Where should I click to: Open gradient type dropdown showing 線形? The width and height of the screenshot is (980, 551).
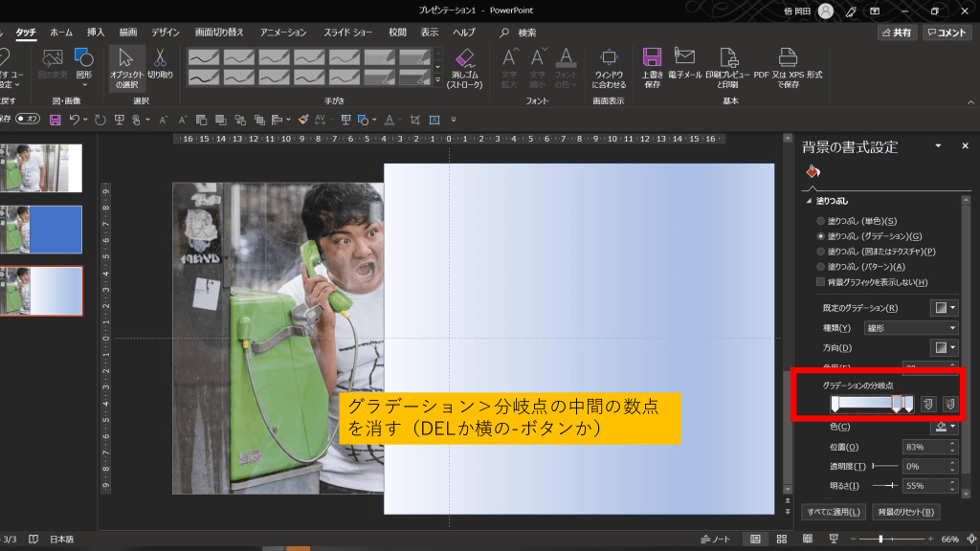tap(910, 328)
